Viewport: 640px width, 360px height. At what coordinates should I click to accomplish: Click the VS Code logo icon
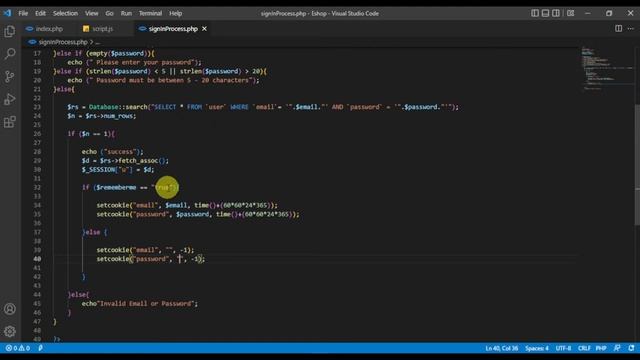(x=7, y=13)
